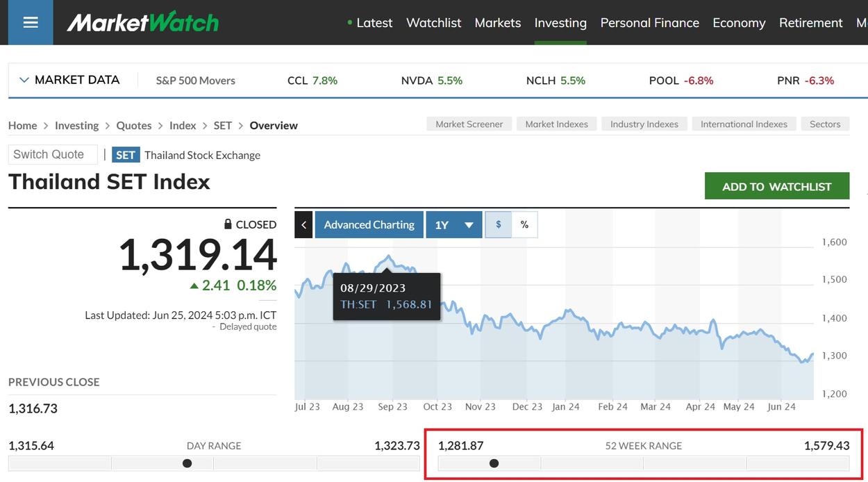Screen dimensions: 868x482
Task: Click the 52 week range slider marker
Action: pos(494,463)
